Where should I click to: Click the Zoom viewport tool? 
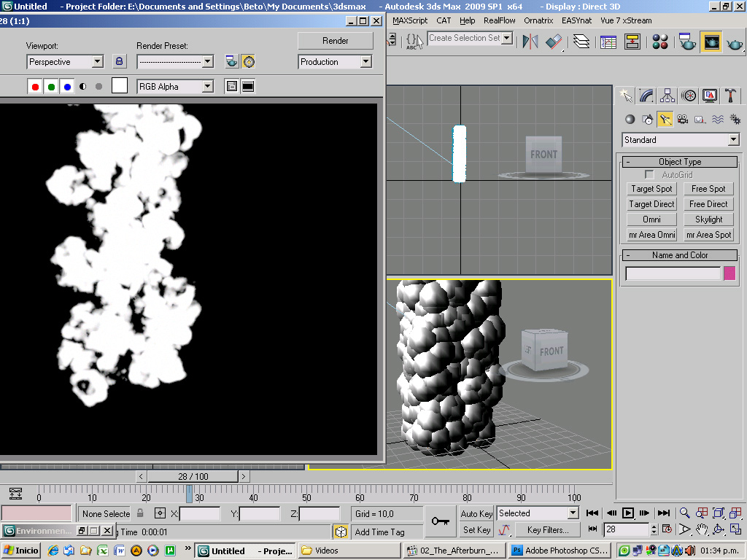pyautogui.click(x=684, y=513)
